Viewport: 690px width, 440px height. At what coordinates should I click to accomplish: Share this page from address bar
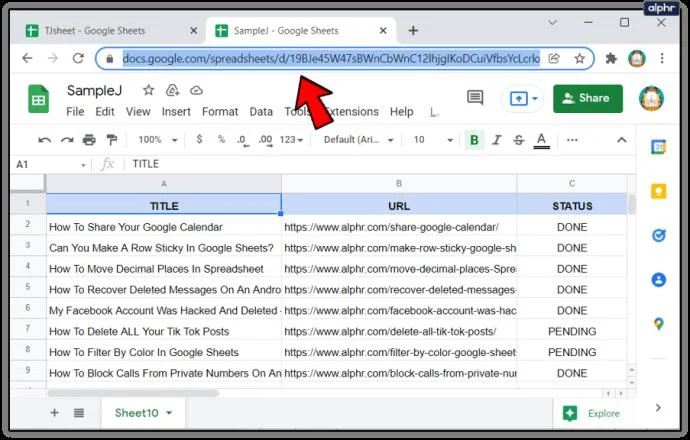(x=554, y=58)
